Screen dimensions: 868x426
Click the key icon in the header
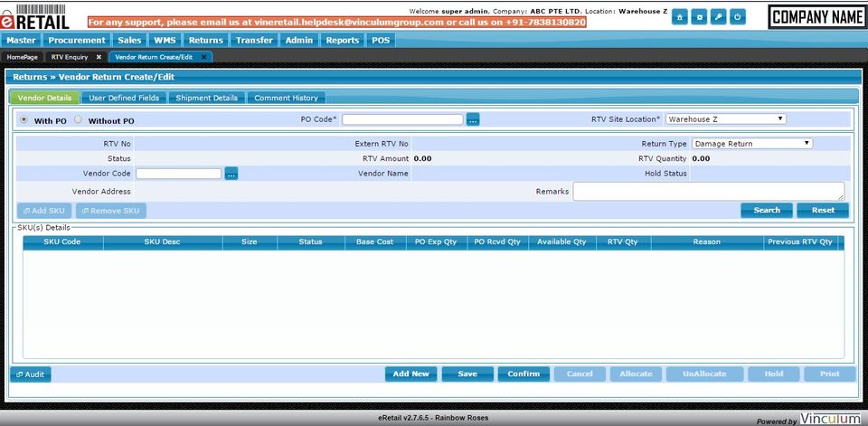pyautogui.click(x=718, y=17)
